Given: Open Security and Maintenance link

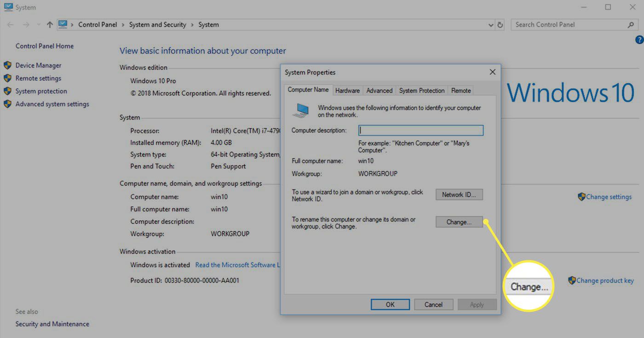Looking at the screenshot, I should (52, 324).
